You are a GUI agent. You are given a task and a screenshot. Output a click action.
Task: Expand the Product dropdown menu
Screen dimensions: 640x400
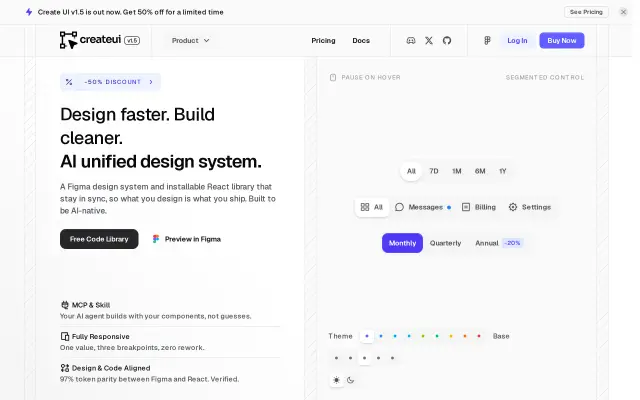[190, 40]
